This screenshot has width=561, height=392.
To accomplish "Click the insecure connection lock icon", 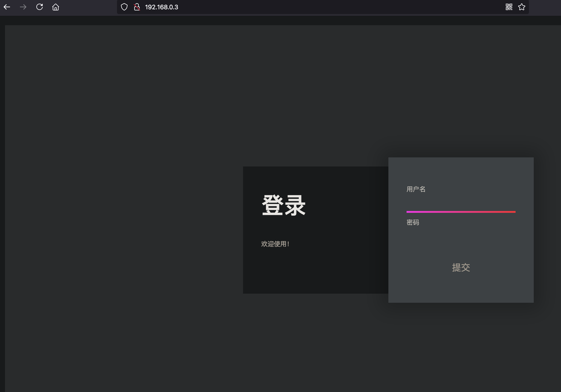I will pyautogui.click(x=137, y=7).
